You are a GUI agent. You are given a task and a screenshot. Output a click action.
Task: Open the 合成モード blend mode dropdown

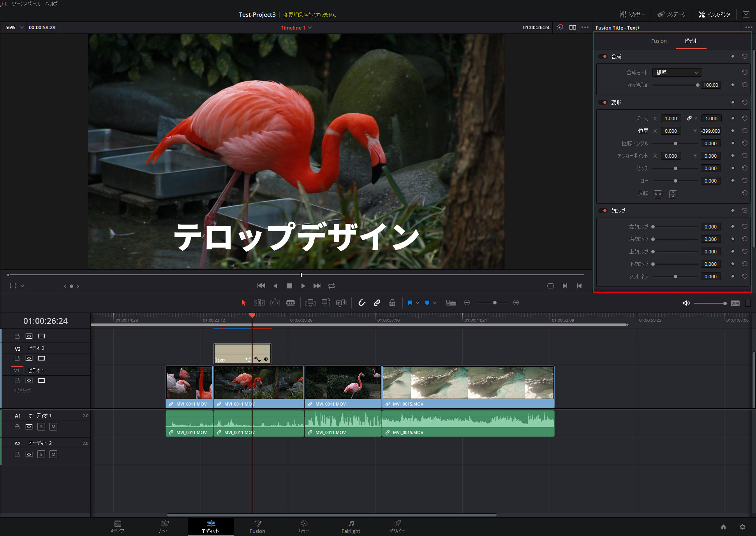coord(677,72)
